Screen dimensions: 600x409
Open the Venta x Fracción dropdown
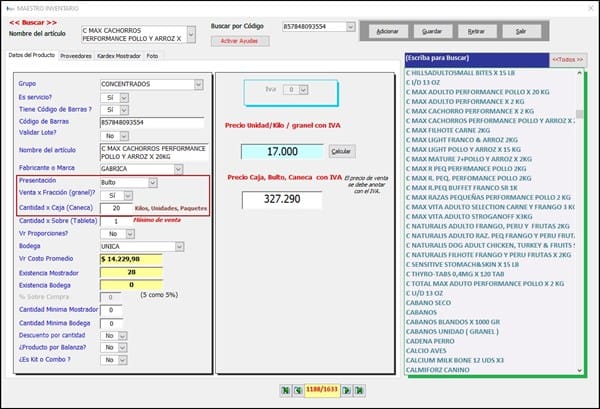pos(128,196)
